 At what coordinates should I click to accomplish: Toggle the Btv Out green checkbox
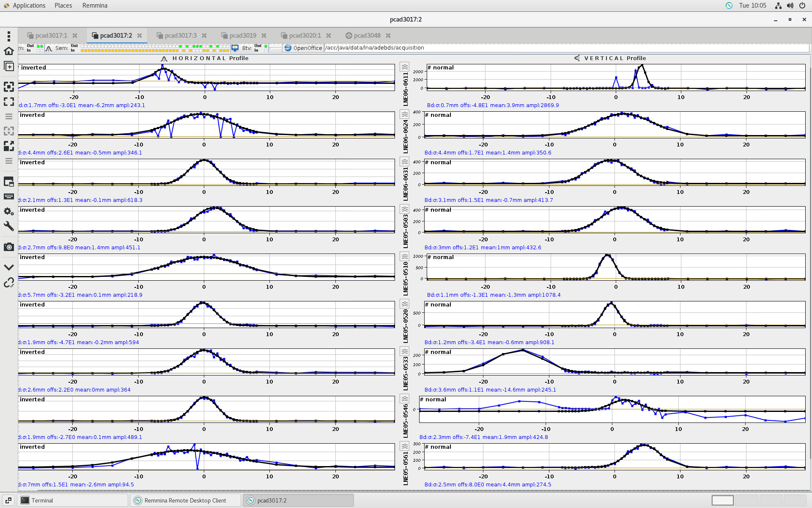point(266,46)
